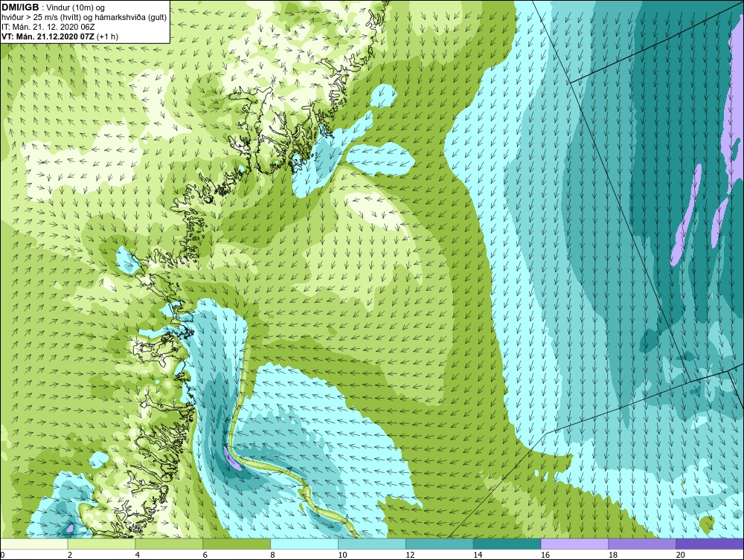Click the legend scale label "6"
The height and width of the screenshot is (560, 744).
pos(205,555)
